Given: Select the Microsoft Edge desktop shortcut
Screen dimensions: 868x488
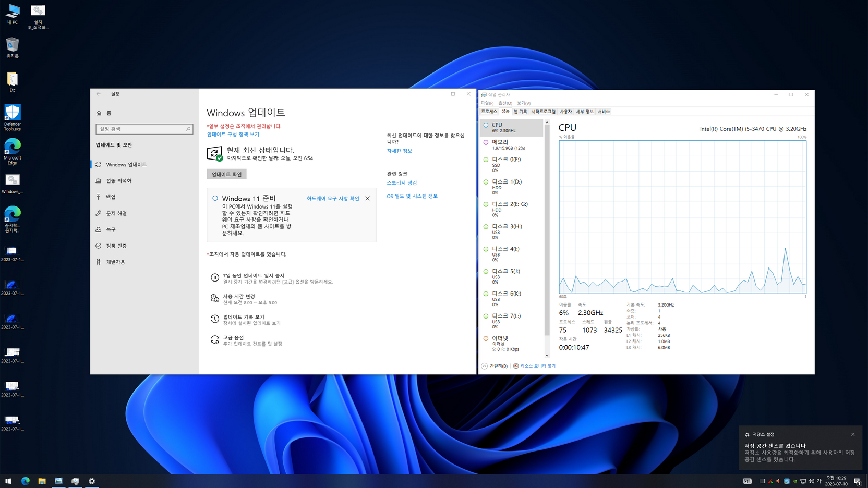Looking at the screenshot, I should [13, 152].
